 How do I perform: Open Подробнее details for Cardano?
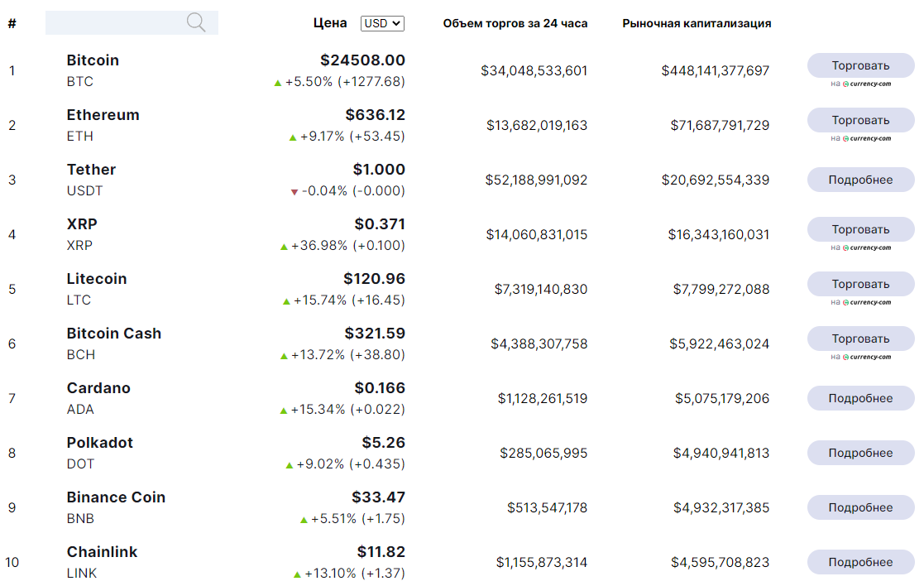click(860, 398)
